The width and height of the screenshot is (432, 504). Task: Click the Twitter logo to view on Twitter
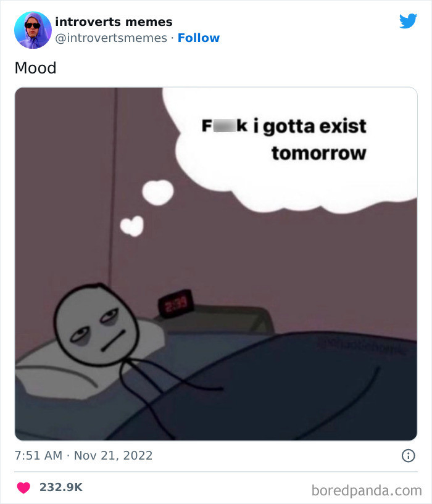[x=409, y=20]
